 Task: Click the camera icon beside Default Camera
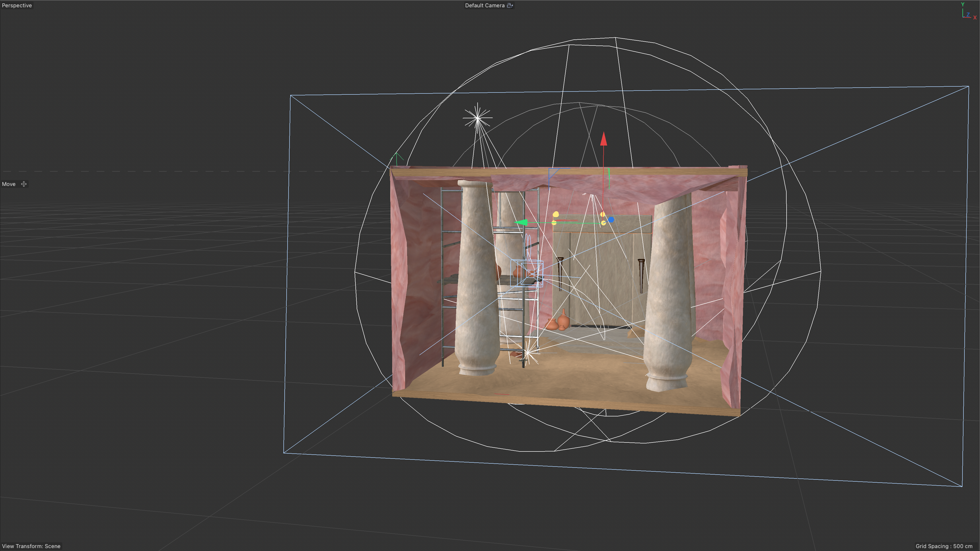510,5
